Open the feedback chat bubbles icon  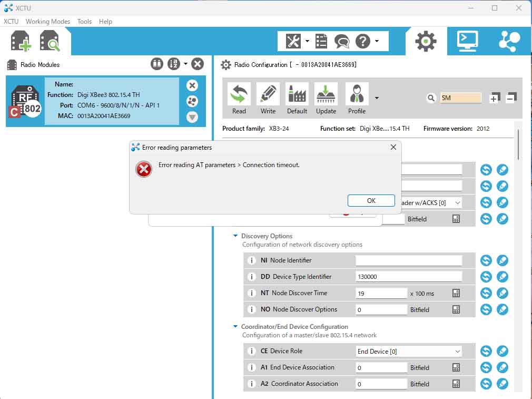click(x=342, y=42)
